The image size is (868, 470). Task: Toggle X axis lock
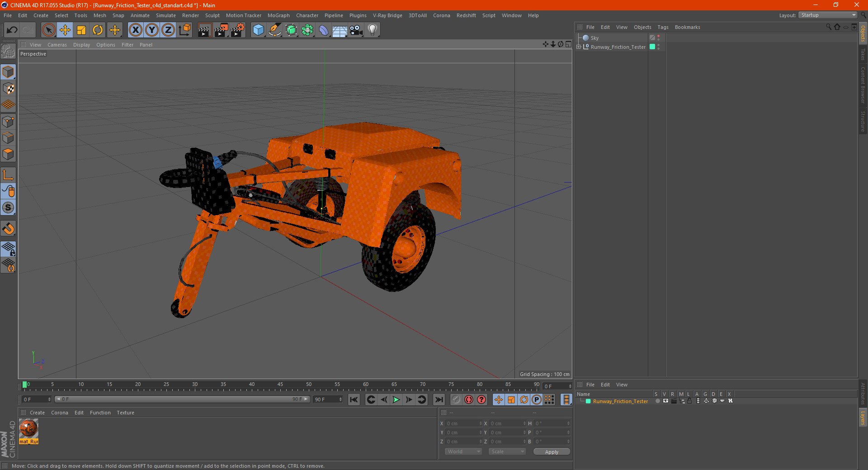tap(135, 30)
